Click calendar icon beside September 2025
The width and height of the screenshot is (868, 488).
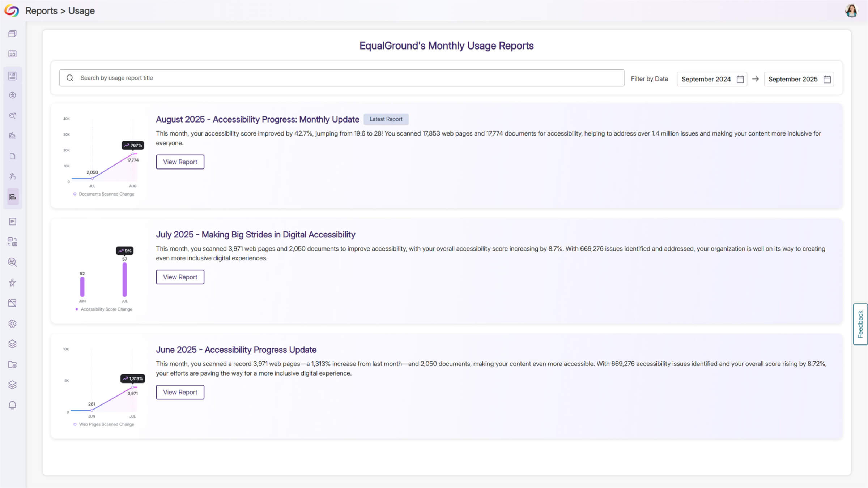click(x=827, y=79)
